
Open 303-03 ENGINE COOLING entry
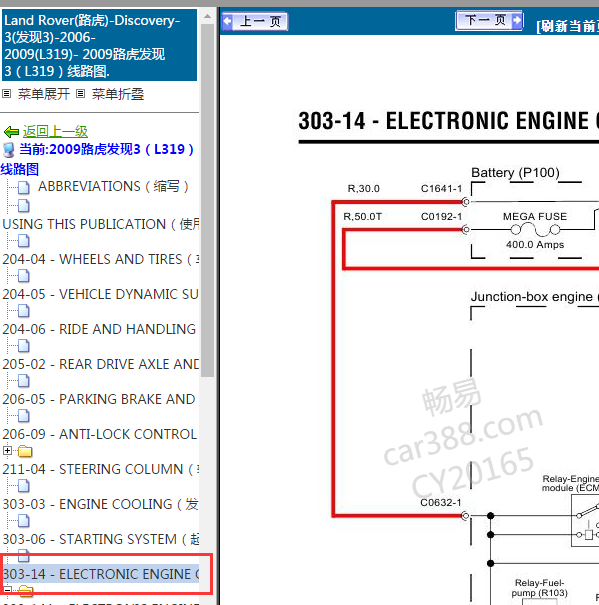100,504
